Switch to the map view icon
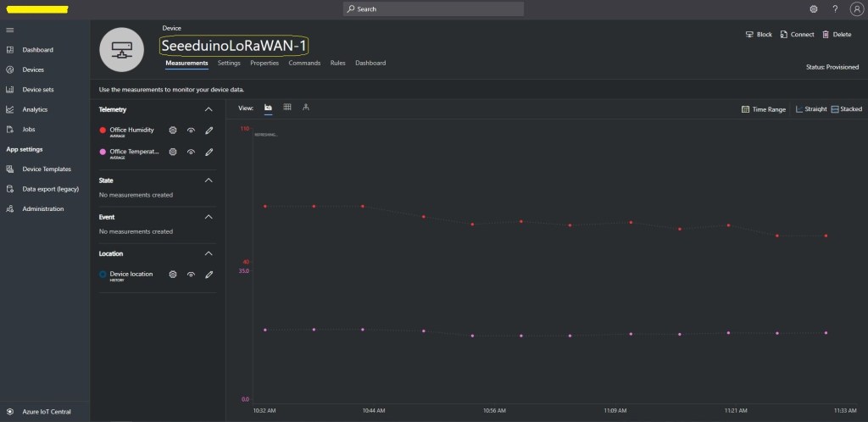Viewport: 868px width, 422px height. 306,108
